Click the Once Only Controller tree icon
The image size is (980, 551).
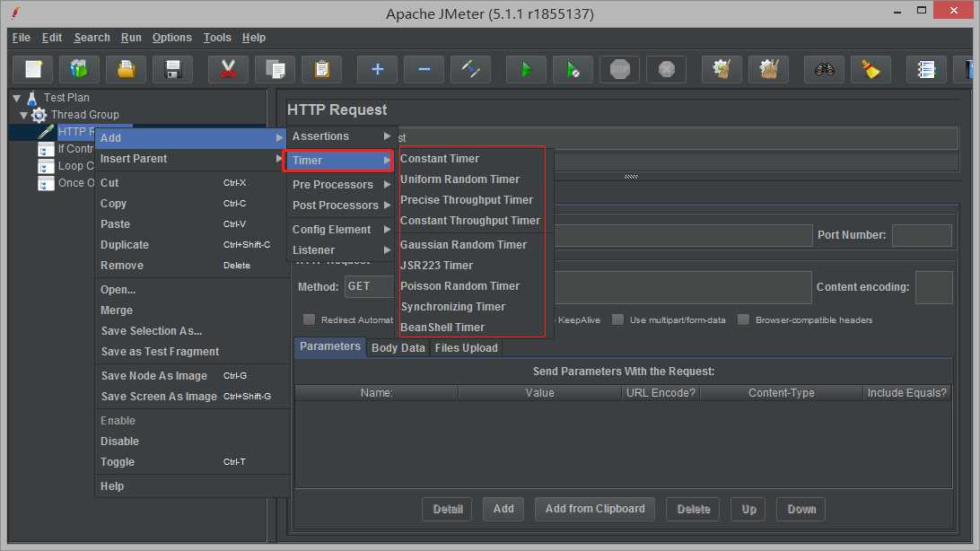46,183
